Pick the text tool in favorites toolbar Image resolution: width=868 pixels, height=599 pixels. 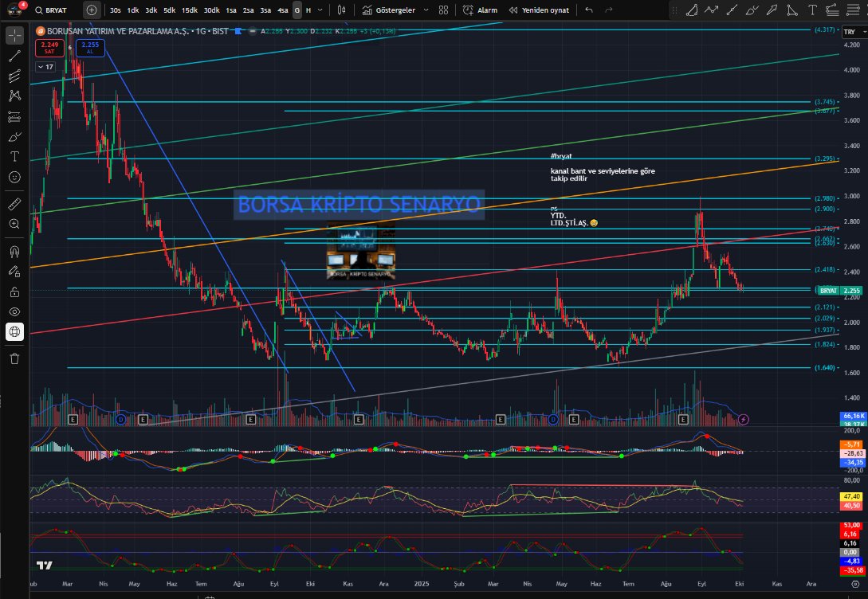pyautogui.click(x=812, y=10)
